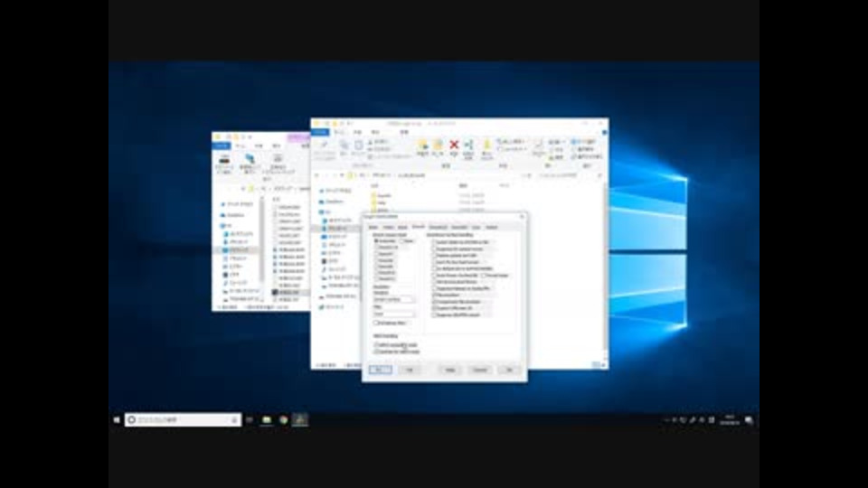Click the middle bottom button in dialog

pyautogui.click(x=450, y=370)
